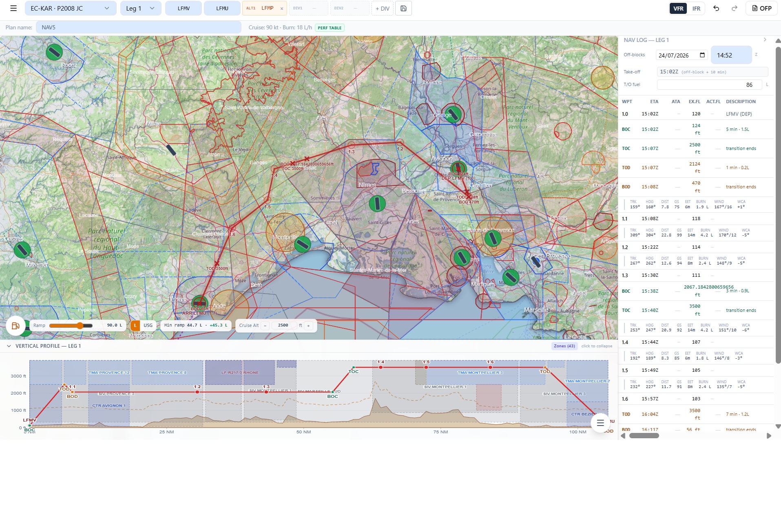The image size is (781, 532).
Task: Click the save plan floppy icon
Action: 403,8
